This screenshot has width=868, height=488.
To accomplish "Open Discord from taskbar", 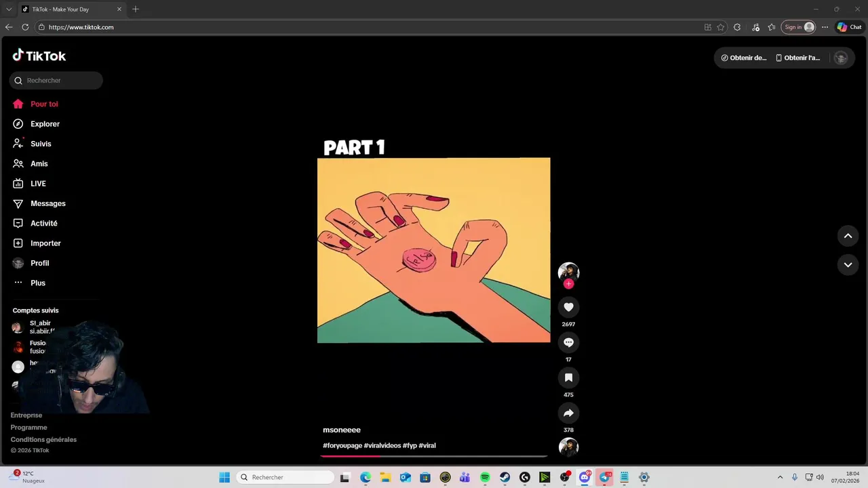I will point(585,477).
